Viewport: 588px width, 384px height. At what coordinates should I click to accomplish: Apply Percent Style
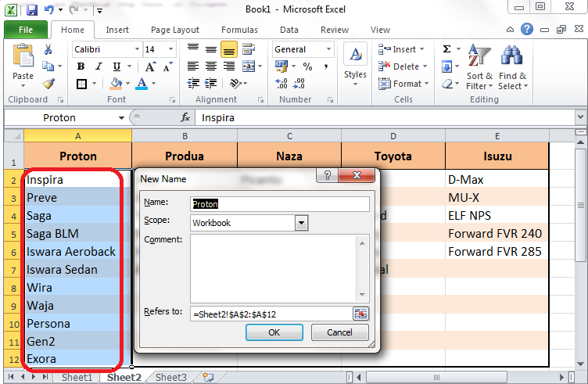tap(308, 66)
